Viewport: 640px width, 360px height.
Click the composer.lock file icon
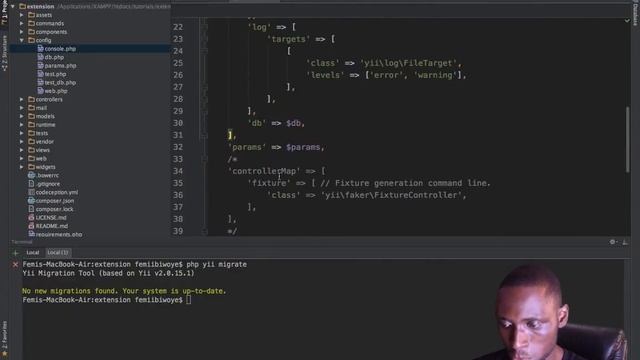[31, 209]
